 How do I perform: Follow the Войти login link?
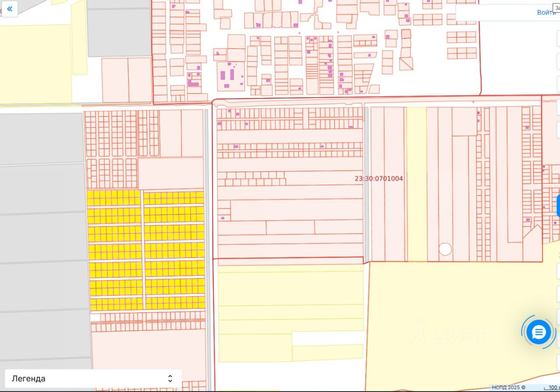(x=546, y=12)
